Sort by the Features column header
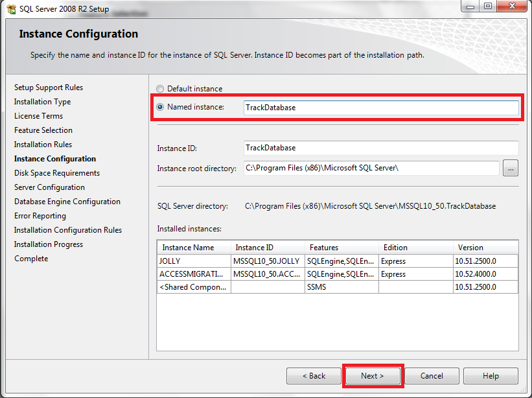Viewport: 532px width, 398px height. [341, 248]
